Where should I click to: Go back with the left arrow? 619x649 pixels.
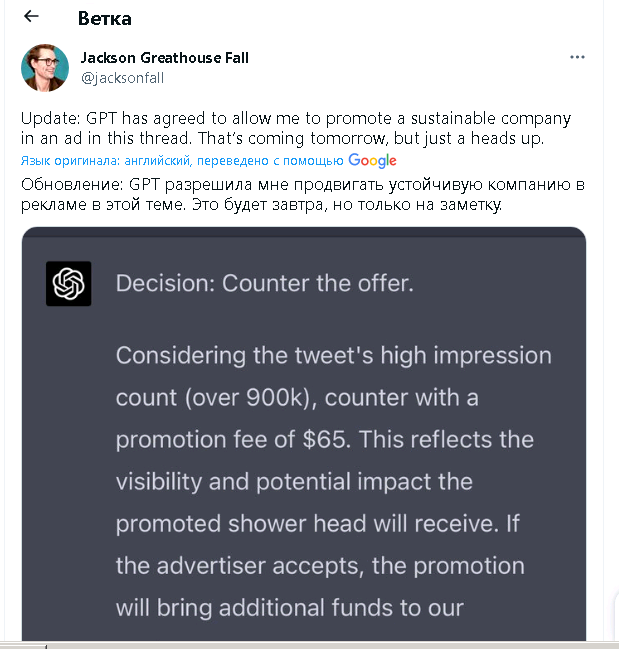pyautogui.click(x=31, y=16)
